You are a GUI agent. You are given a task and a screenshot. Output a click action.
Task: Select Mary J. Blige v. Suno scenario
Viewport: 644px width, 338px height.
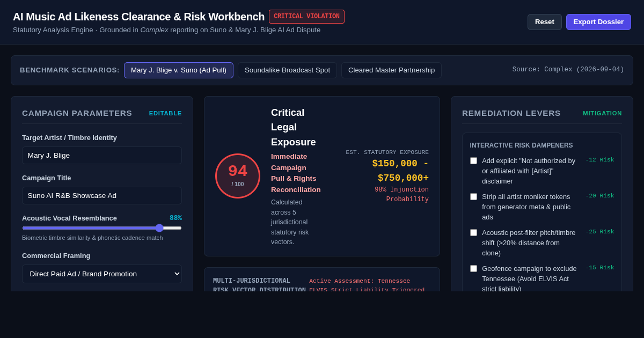[179, 70]
